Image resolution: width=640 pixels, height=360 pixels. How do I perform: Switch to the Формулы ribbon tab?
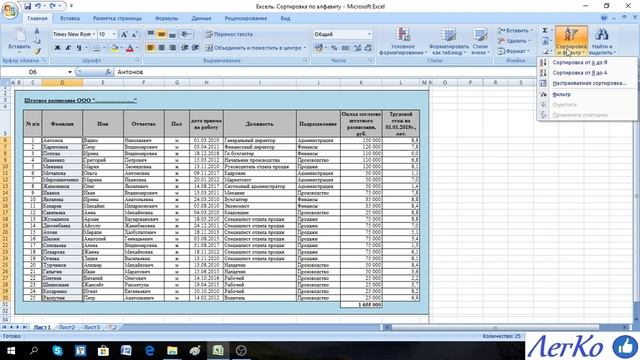tap(167, 18)
